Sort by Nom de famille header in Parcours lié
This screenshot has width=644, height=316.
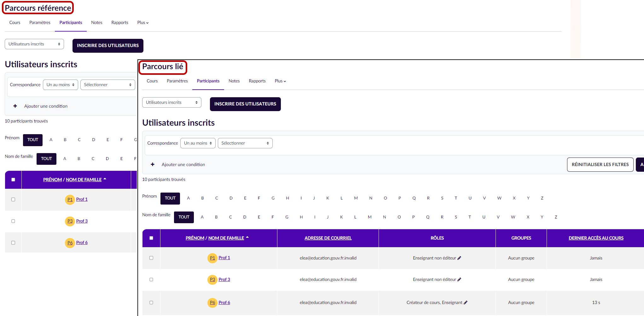[x=226, y=238]
